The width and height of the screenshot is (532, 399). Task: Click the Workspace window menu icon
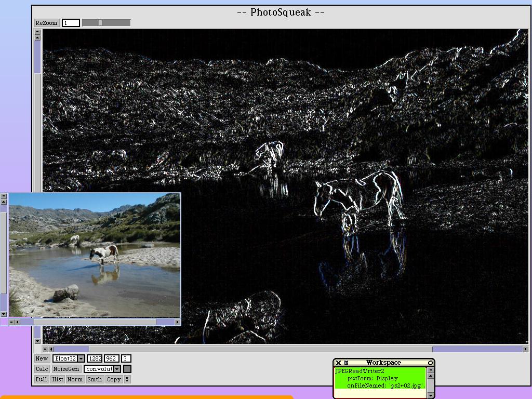click(346, 363)
